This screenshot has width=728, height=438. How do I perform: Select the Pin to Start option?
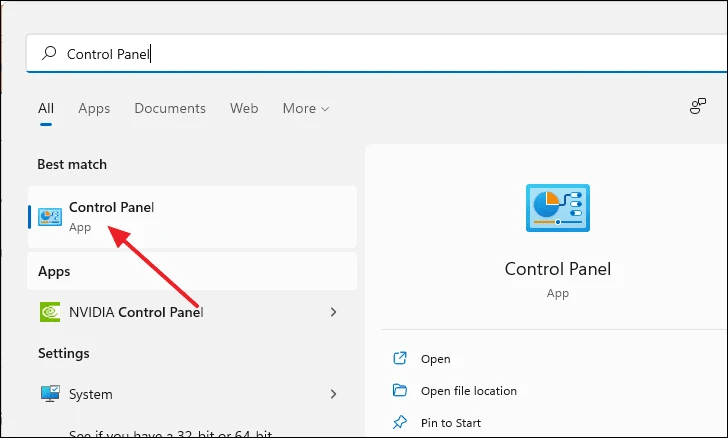pyautogui.click(x=451, y=423)
